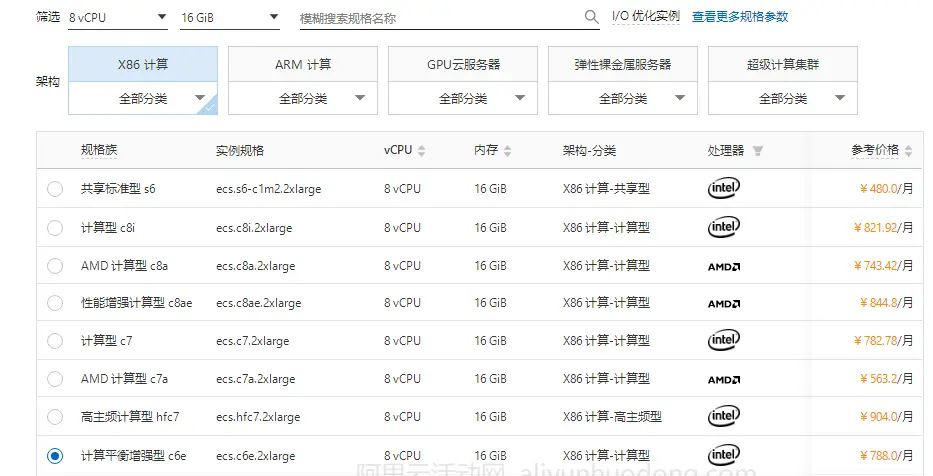933x476 pixels.
Task: Click ecs.hfc7.2xlarge instance name
Action: [x=258, y=417]
